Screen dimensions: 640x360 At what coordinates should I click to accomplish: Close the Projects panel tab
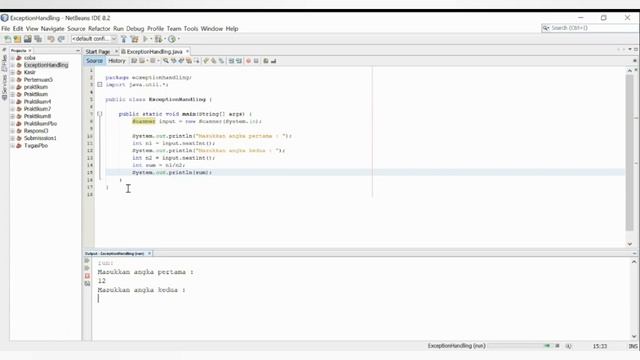[x=30, y=51]
